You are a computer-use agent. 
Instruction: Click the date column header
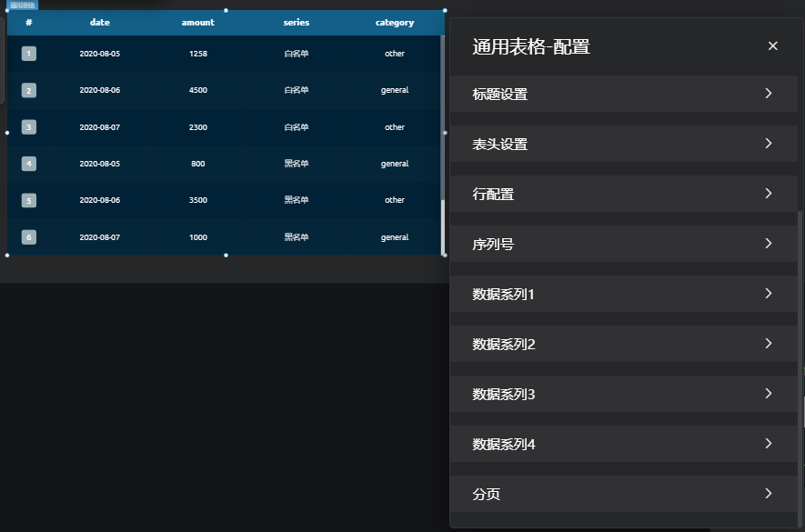click(99, 23)
